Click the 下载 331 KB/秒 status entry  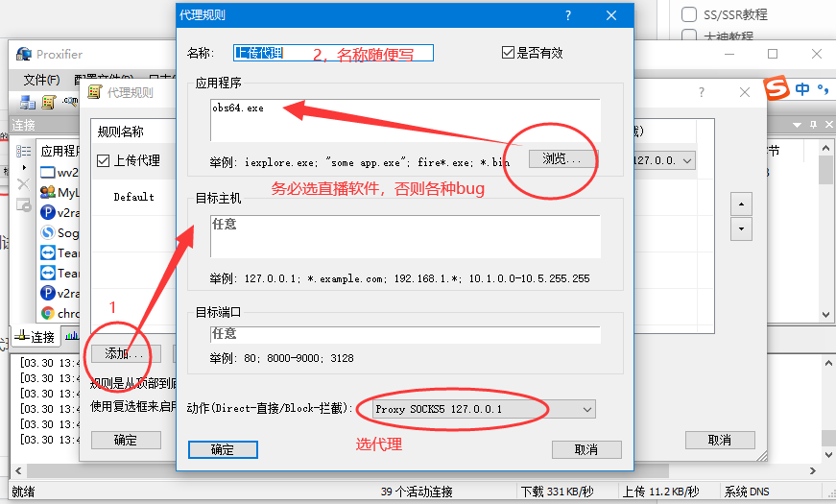pyautogui.click(x=557, y=492)
